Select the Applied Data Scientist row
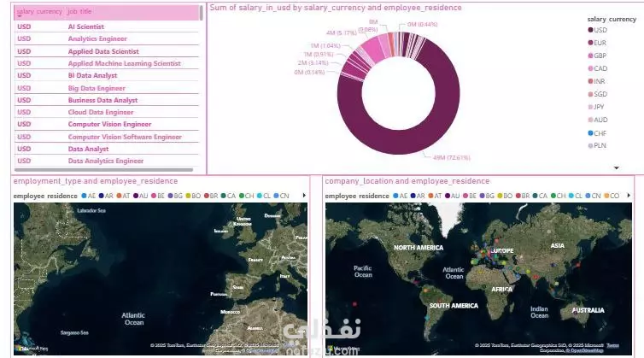This screenshot has height=358, width=644. coord(107,51)
